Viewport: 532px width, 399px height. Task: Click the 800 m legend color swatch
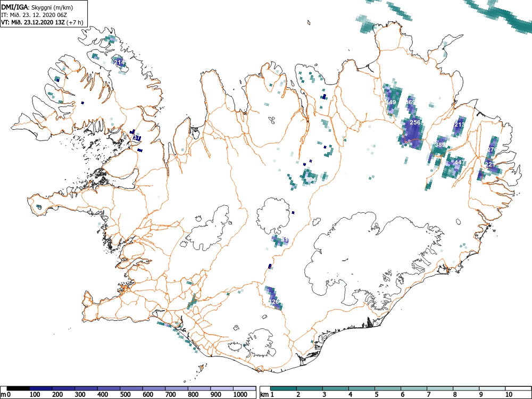tap(199, 388)
